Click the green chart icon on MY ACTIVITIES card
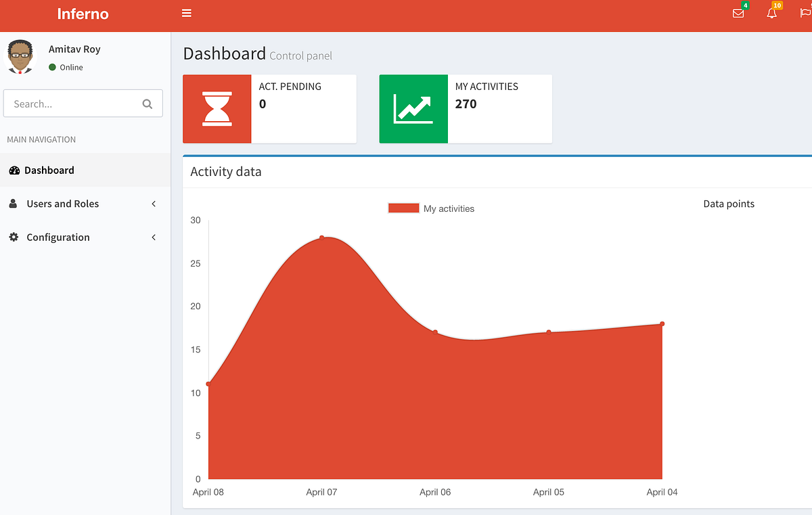The width and height of the screenshot is (812, 515). coord(413,108)
